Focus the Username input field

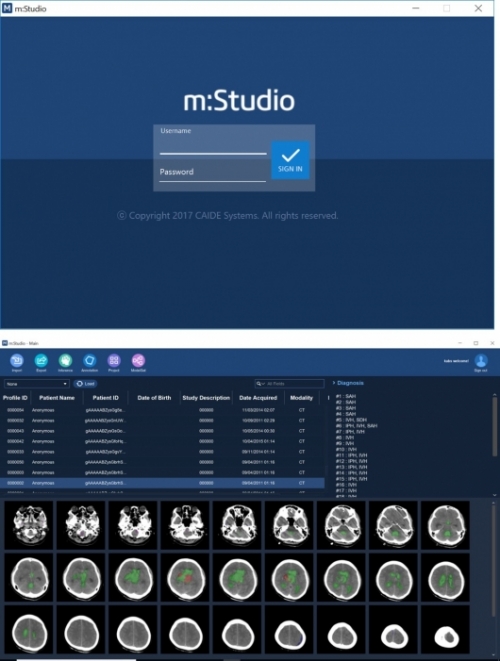213,146
